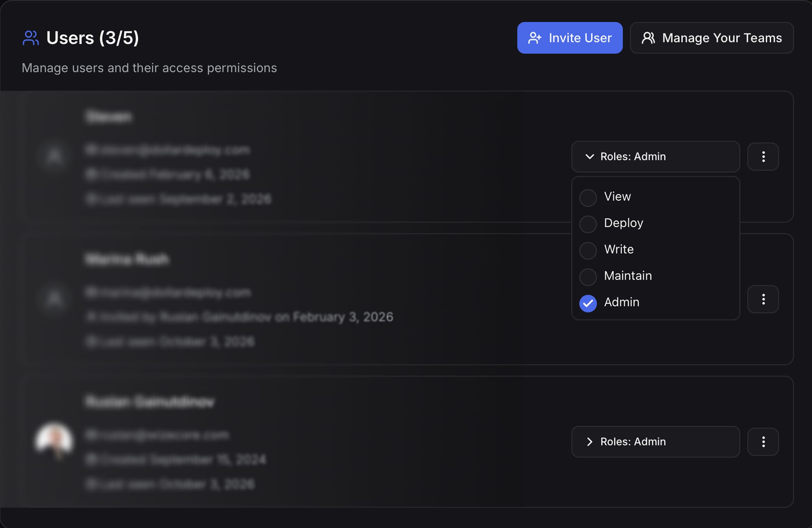Open the three-dot menu for the first user
Image resolution: width=812 pixels, height=528 pixels.
(x=763, y=157)
